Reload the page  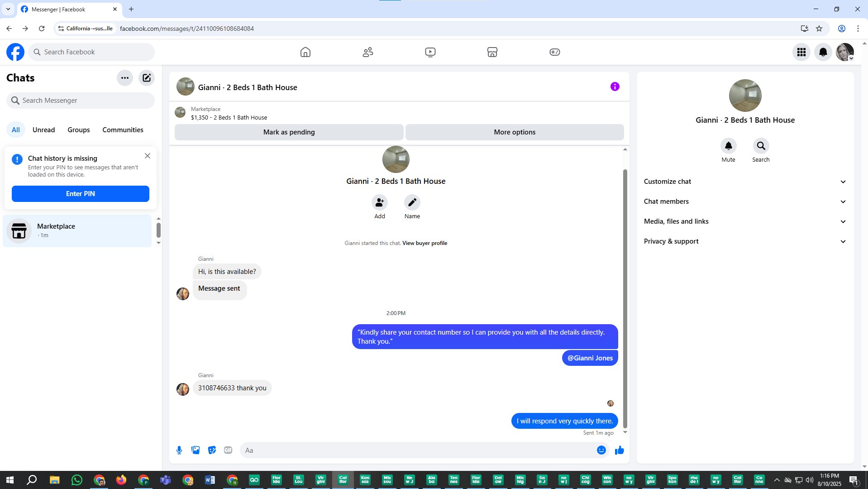point(42,29)
